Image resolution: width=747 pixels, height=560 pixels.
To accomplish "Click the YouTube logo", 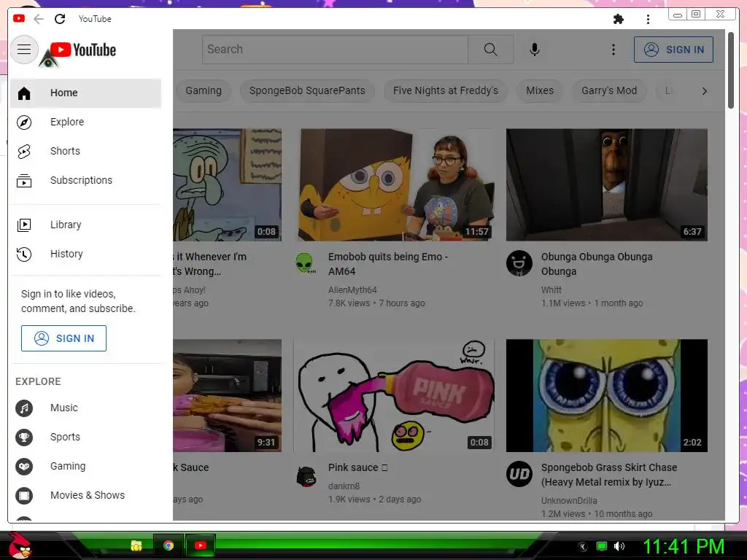I will (83, 50).
